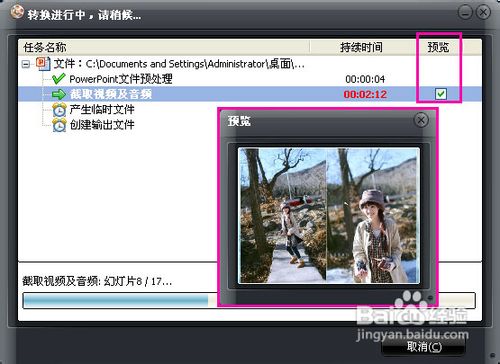Click the 00:00:04 duration value
The width and height of the screenshot is (500, 364).
365,79
